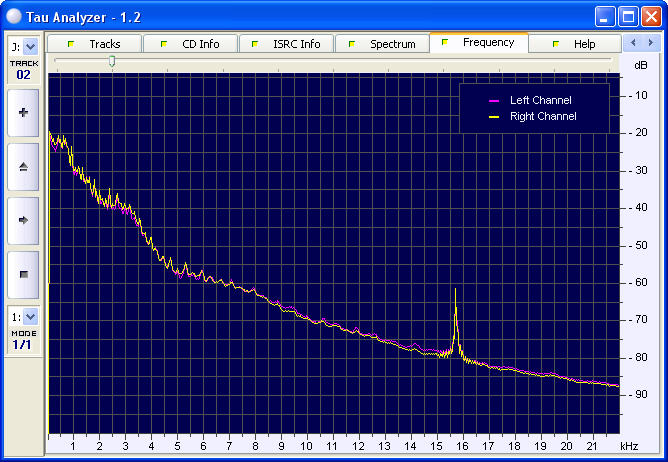Click the yellow Right Channel swatch
The image size is (668, 462).
494,117
